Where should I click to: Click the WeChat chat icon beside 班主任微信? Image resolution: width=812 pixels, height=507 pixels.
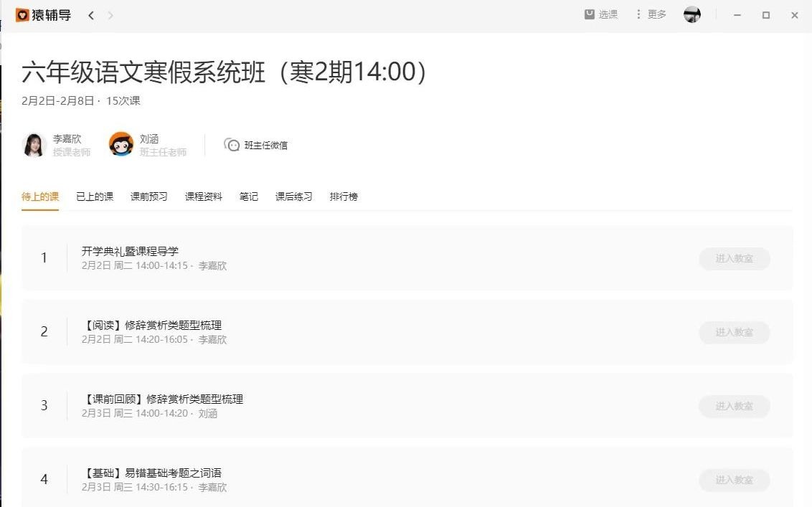tap(232, 144)
